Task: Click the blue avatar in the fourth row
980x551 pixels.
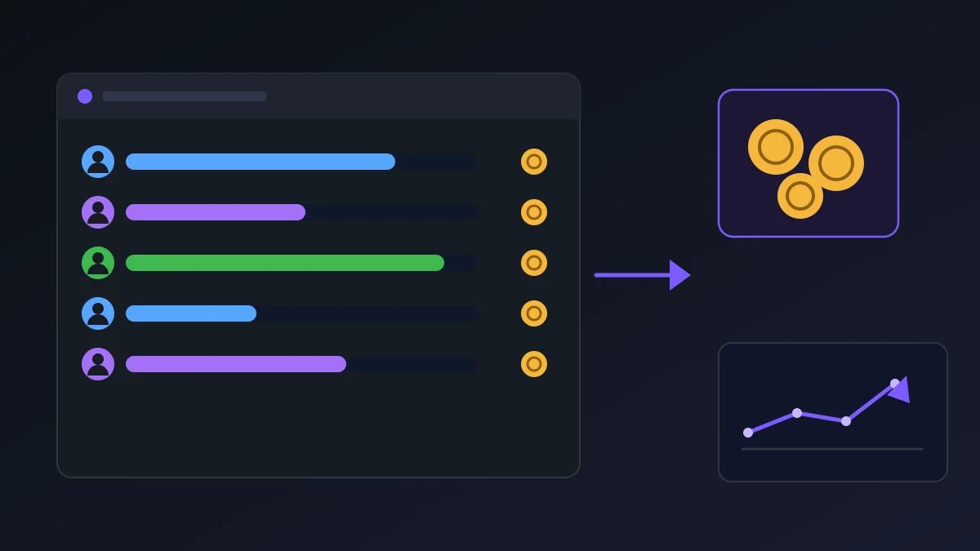Action: click(98, 313)
